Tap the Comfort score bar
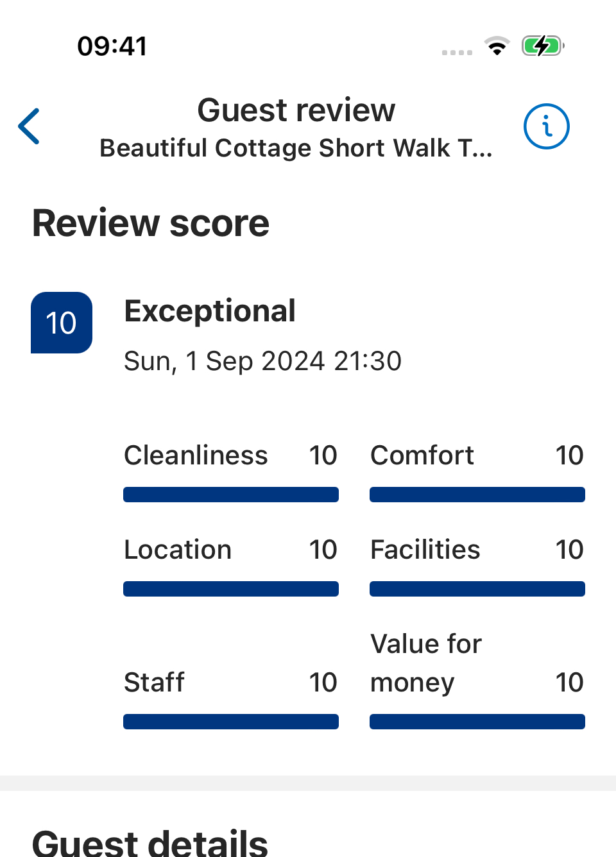The width and height of the screenshot is (616, 857). [x=477, y=495]
